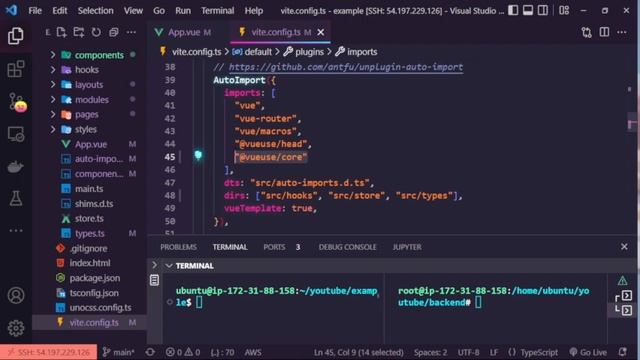The height and width of the screenshot is (360, 640).
Task: Toggle primary side bar visibility
Action: tap(513, 10)
